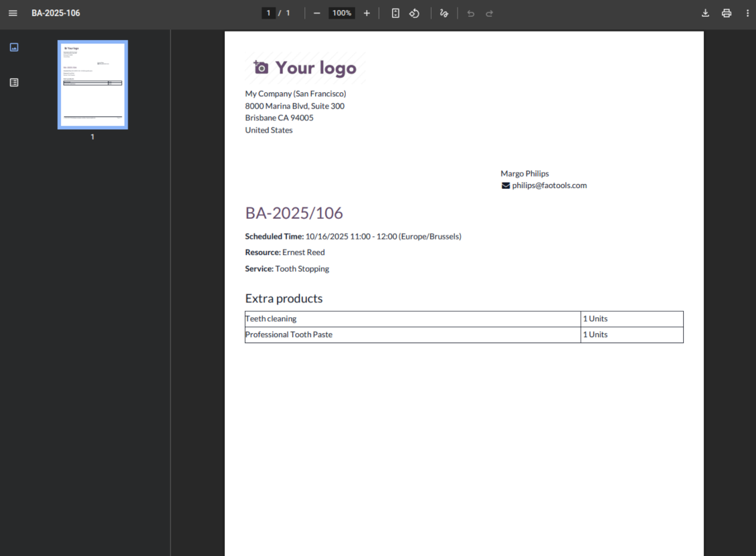The height and width of the screenshot is (556, 756).
Task: Show the document outline view
Action: [14, 82]
